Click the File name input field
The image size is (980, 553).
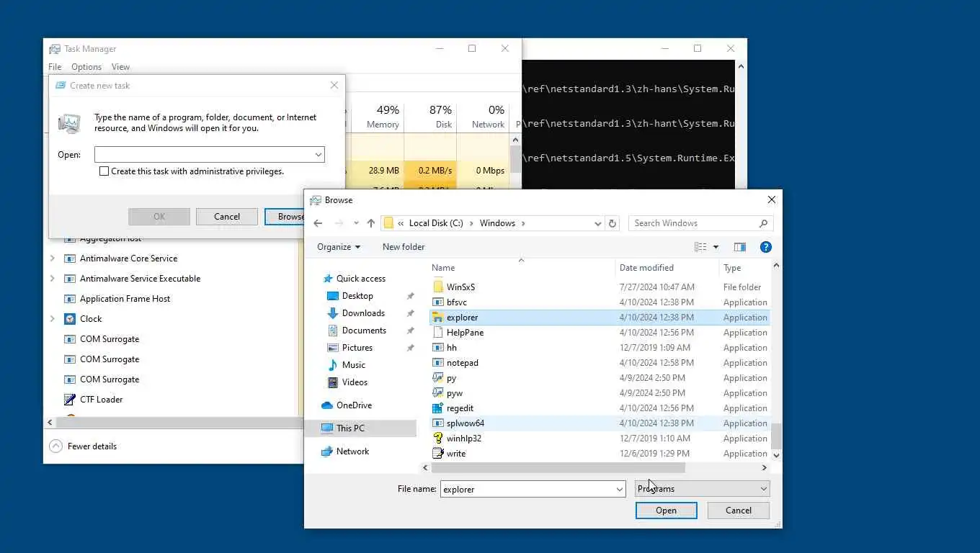pos(533,490)
